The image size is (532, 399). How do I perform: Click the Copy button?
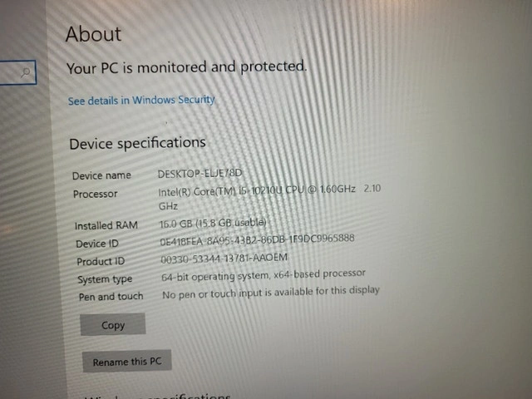(x=113, y=325)
